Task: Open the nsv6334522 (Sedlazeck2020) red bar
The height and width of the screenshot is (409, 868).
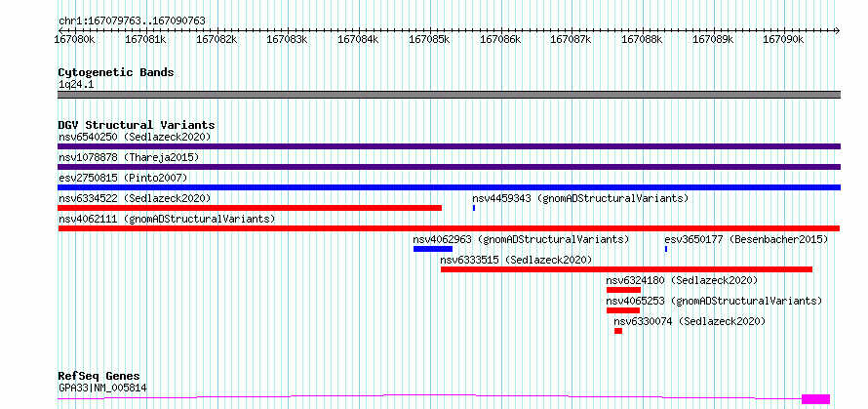Action: tap(250, 208)
